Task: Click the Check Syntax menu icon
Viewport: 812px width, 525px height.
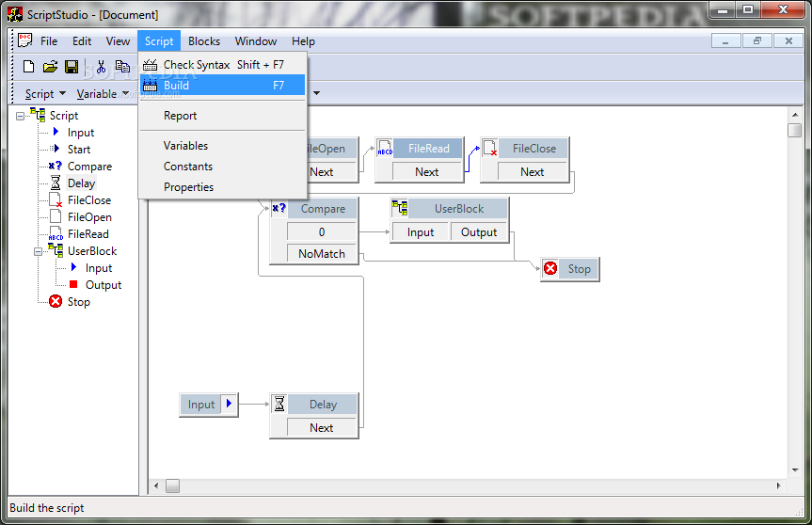Action: (x=151, y=65)
